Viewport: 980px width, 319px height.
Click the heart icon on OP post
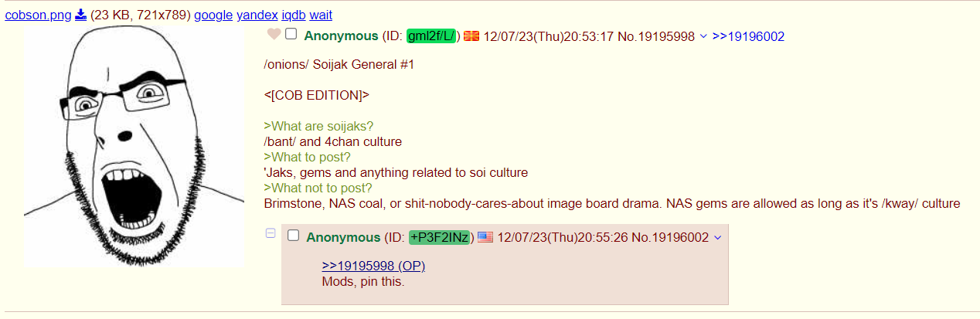[x=273, y=35]
